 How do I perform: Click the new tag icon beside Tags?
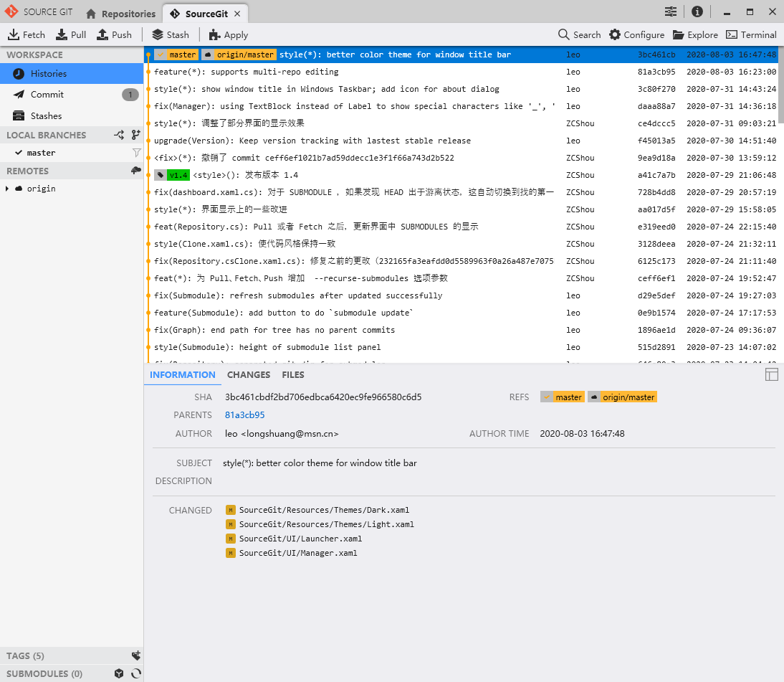coord(135,655)
